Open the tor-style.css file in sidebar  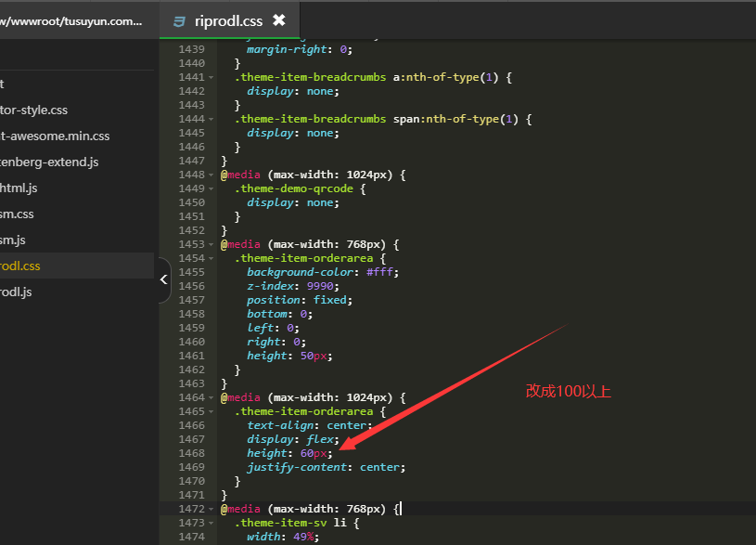(33, 110)
